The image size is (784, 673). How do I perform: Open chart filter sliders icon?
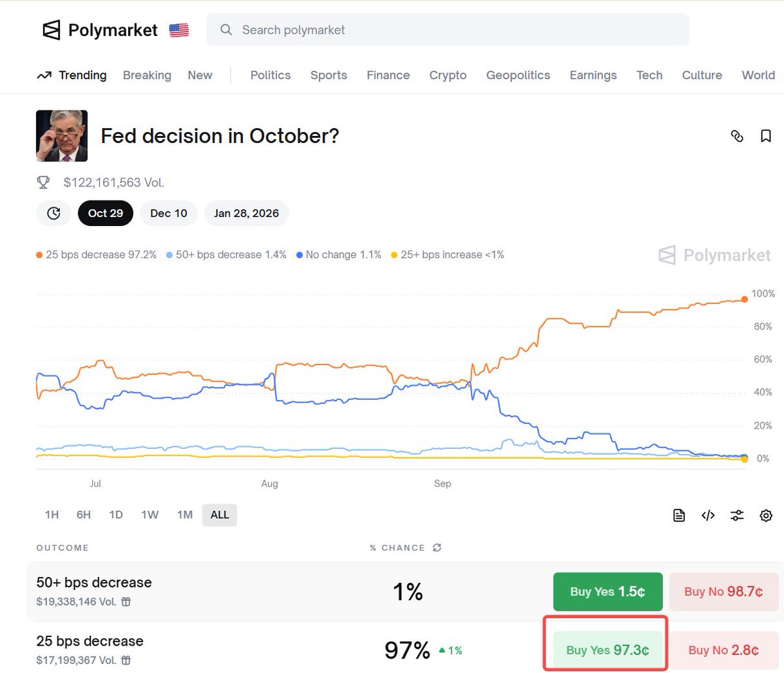coord(737,516)
